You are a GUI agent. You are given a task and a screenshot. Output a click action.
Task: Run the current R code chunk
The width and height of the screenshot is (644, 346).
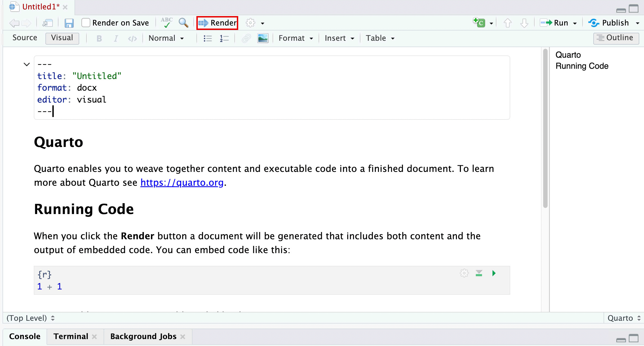(494, 273)
